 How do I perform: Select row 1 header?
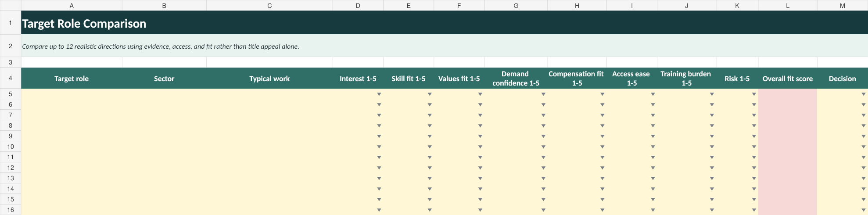(x=11, y=23)
